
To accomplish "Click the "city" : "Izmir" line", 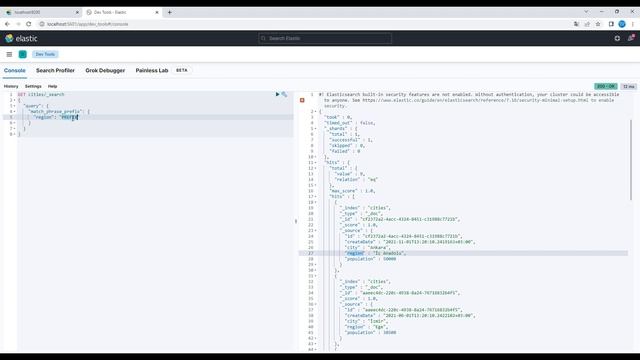I will point(367,321).
